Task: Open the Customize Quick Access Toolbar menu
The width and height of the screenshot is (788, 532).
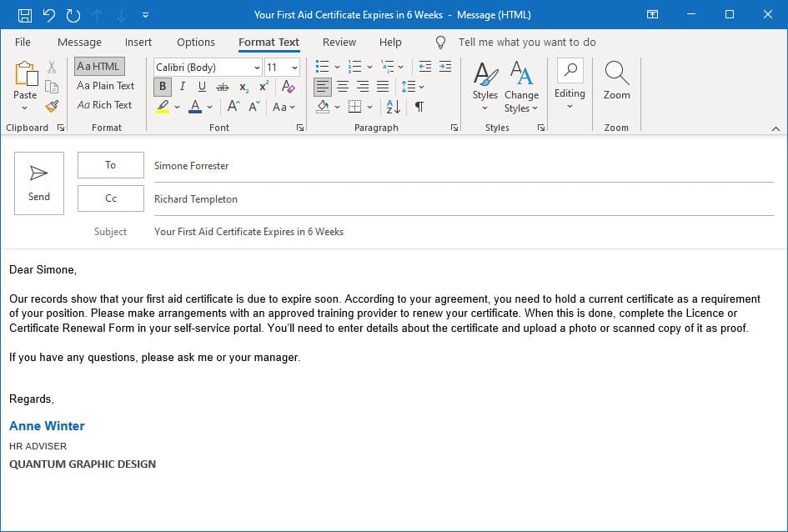Action: (145, 15)
